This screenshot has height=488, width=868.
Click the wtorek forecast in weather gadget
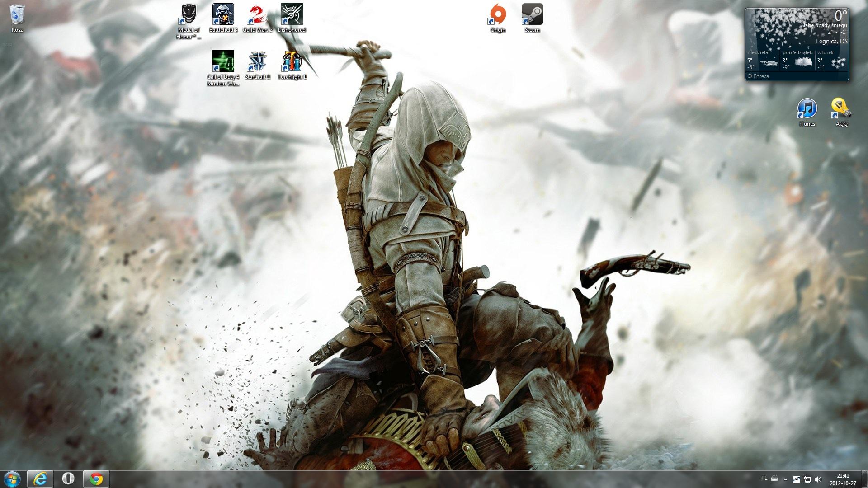(x=831, y=60)
